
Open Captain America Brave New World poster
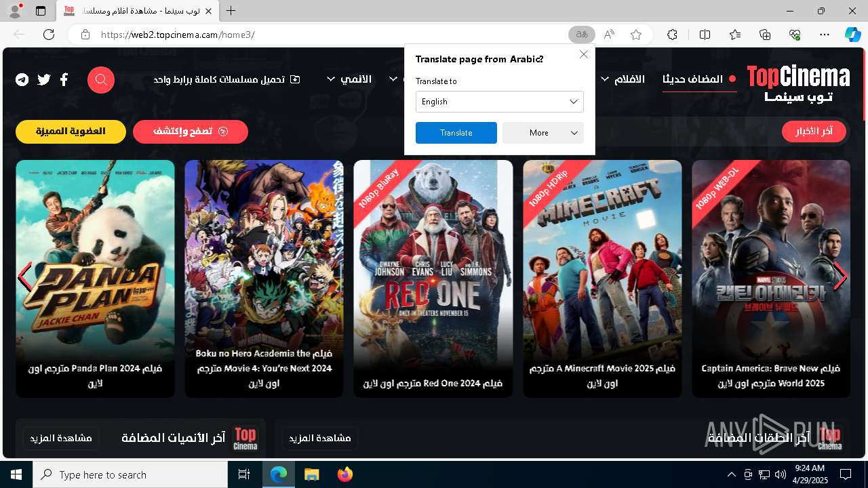[771, 279]
